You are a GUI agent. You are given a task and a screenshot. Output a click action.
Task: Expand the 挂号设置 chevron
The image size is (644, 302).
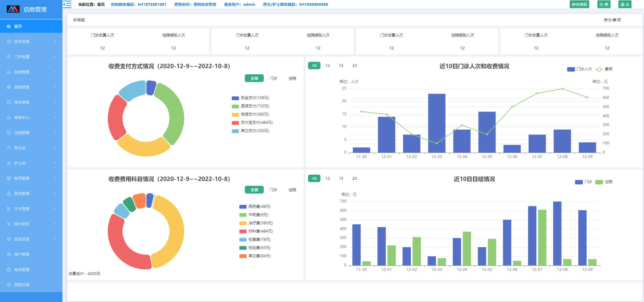(x=55, y=42)
